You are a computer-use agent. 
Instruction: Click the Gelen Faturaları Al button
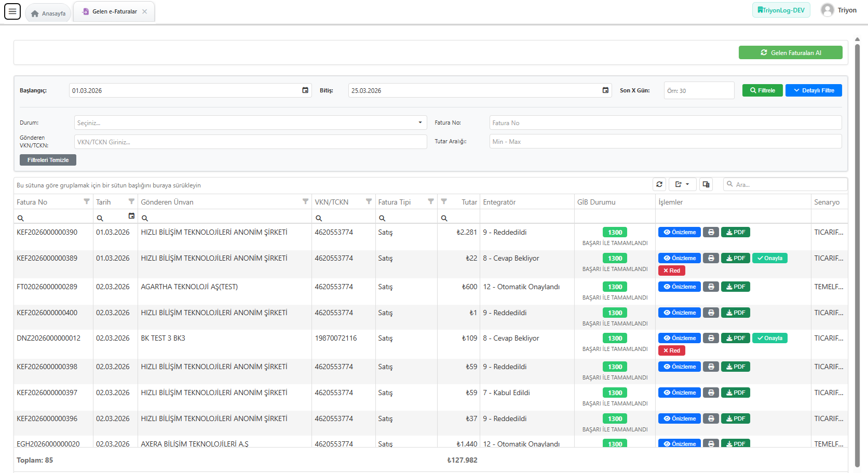pos(790,53)
